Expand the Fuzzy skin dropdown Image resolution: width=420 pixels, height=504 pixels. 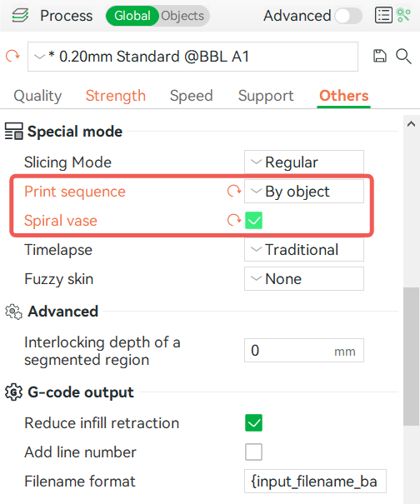(304, 279)
